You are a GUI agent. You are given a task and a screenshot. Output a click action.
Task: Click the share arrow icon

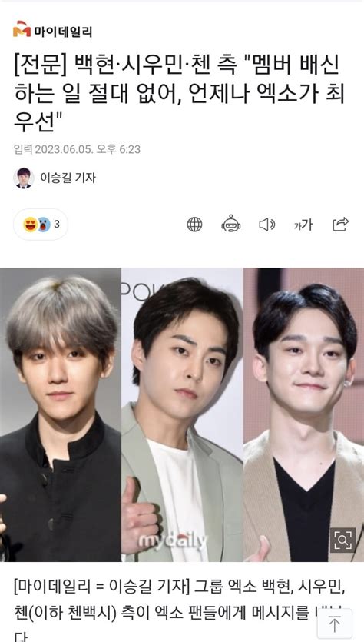pos(341,224)
